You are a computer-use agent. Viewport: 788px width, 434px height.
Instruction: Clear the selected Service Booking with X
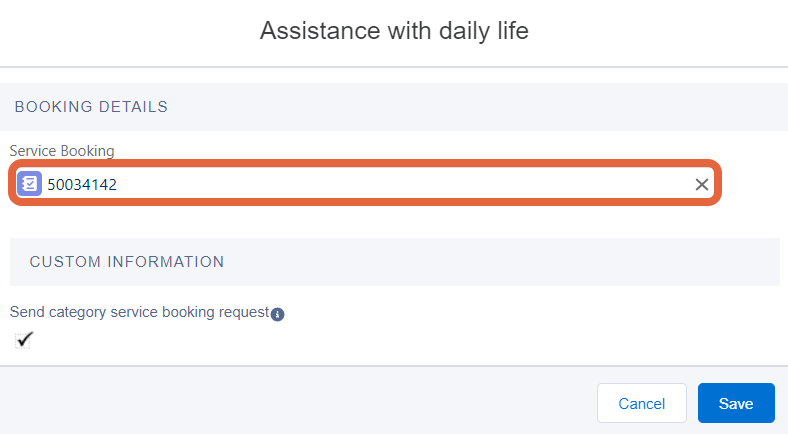[x=702, y=184]
